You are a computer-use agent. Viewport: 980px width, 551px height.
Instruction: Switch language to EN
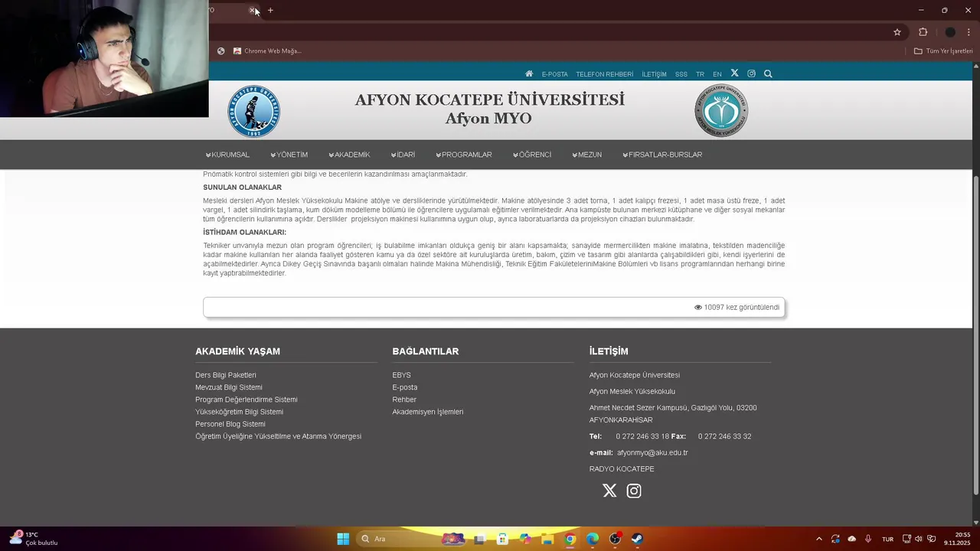coord(717,74)
